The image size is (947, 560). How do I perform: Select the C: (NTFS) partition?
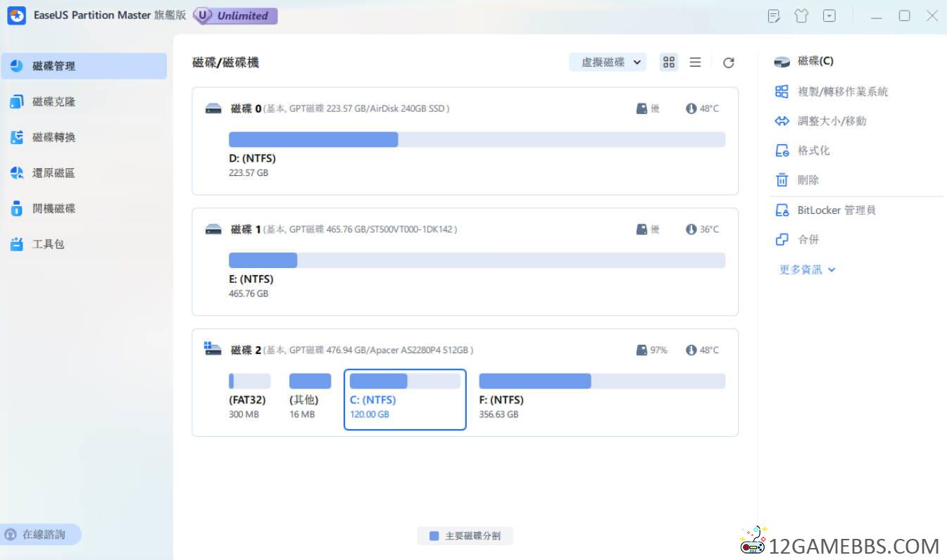405,399
